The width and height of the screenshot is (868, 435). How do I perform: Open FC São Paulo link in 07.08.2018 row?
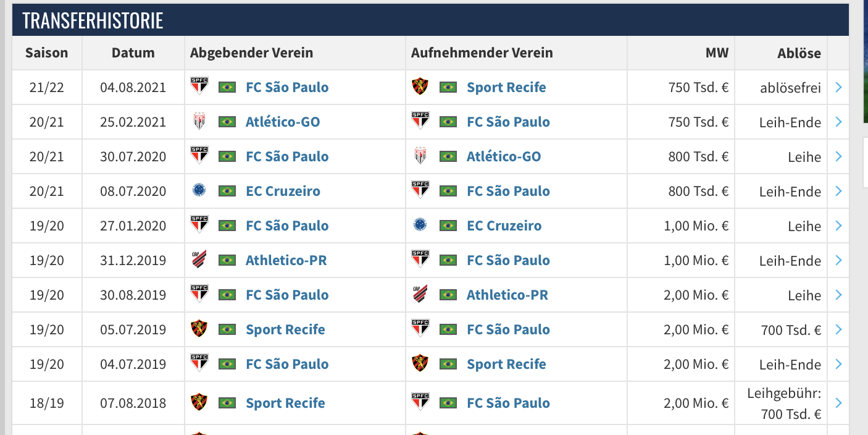[508, 403]
